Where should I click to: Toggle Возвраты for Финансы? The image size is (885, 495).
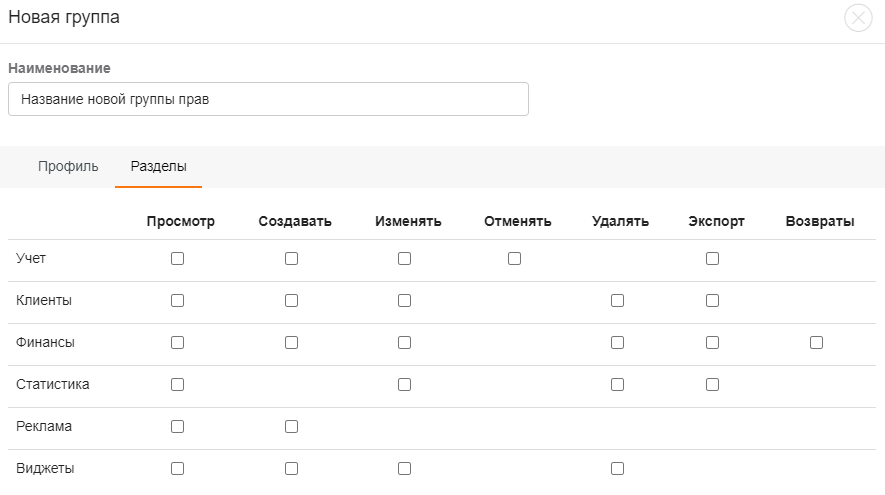tap(816, 343)
